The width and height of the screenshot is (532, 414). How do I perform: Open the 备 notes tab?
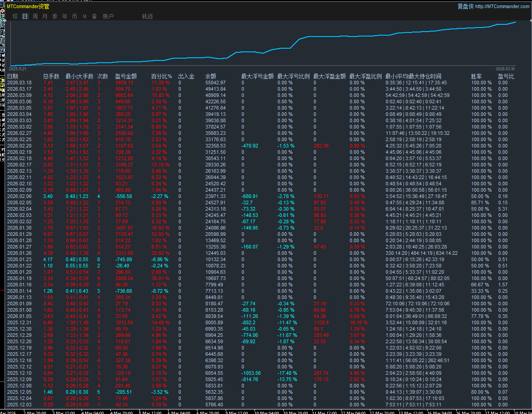coord(94,16)
